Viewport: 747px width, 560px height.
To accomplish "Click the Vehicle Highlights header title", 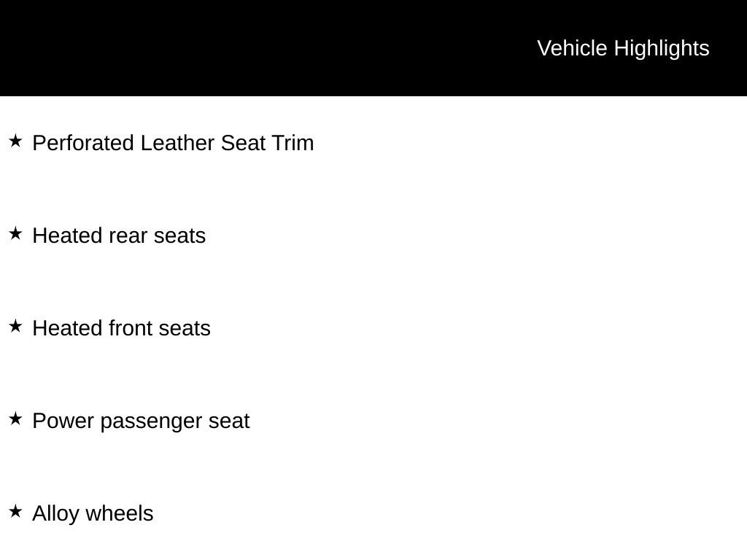I will point(623,48).
